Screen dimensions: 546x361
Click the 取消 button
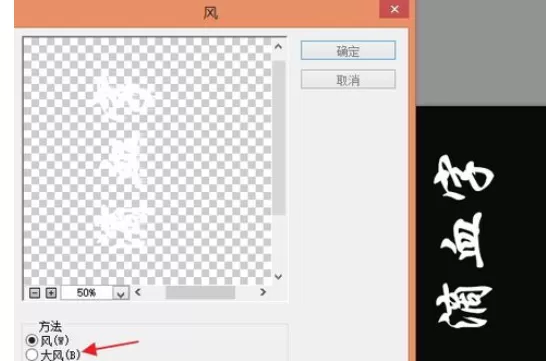[348, 80]
